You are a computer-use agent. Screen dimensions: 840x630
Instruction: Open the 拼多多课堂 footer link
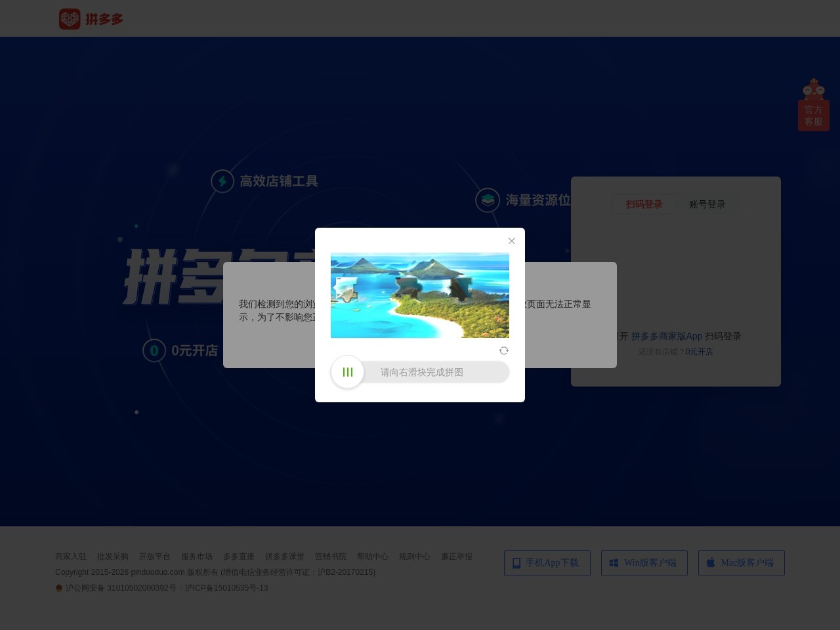tap(285, 556)
